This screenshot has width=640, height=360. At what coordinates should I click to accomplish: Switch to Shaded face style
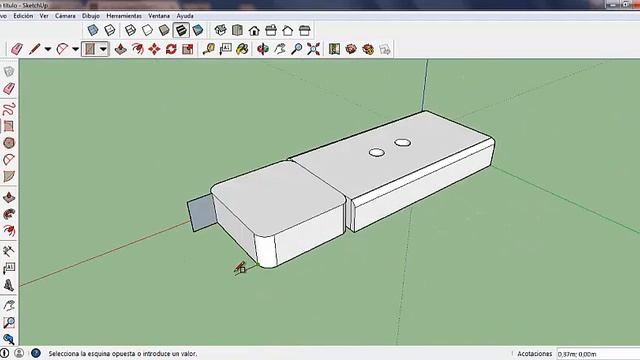click(164, 30)
